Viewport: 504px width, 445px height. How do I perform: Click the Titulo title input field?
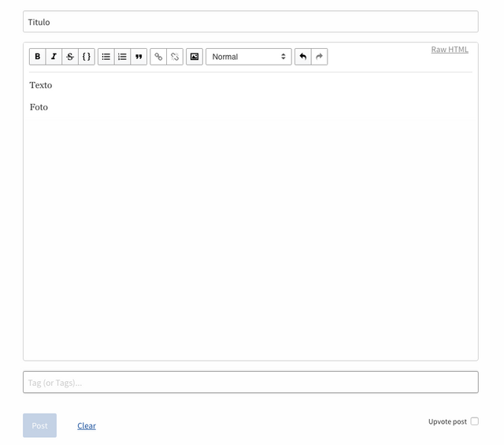250,21
